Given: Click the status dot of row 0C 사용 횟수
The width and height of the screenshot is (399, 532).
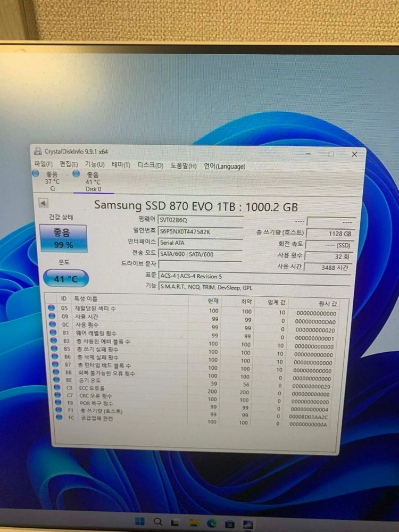Looking at the screenshot, I should point(53,324).
